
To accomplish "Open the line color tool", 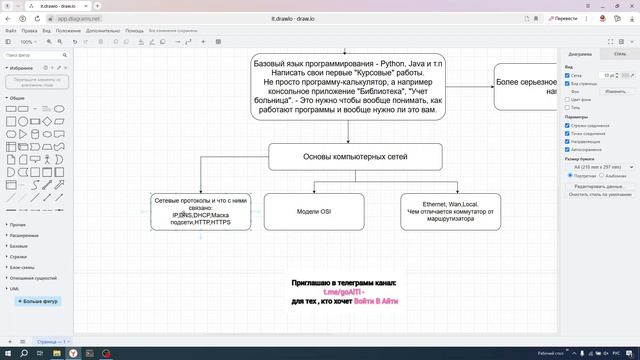I will [x=152, y=42].
